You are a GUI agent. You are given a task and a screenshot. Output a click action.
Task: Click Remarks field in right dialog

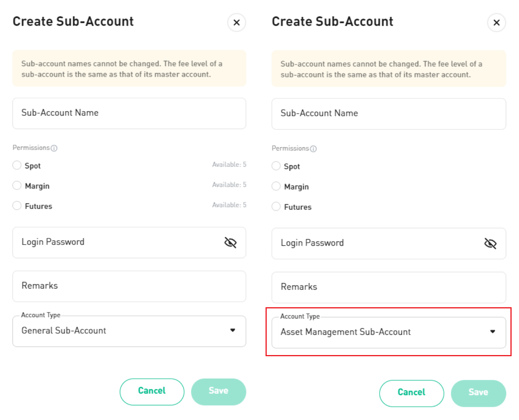click(x=389, y=287)
